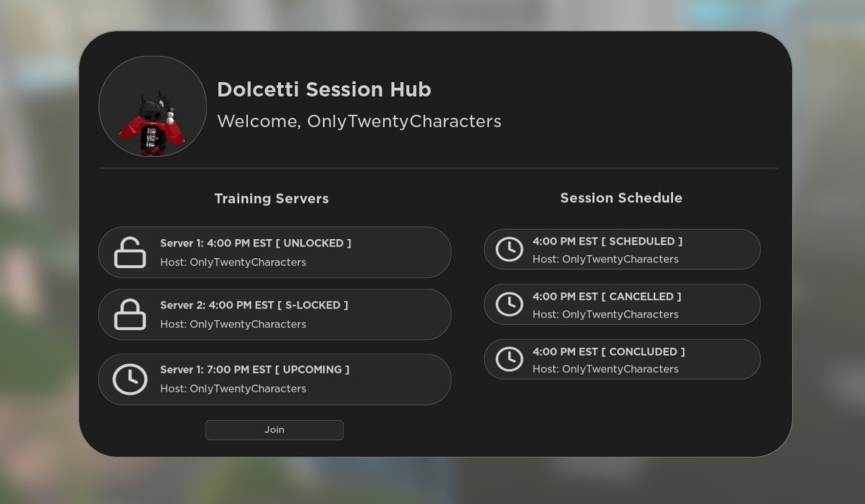Viewport: 865px width, 504px height.
Task: Click the lock icon on the S-LOCKED server
Action: point(130,314)
